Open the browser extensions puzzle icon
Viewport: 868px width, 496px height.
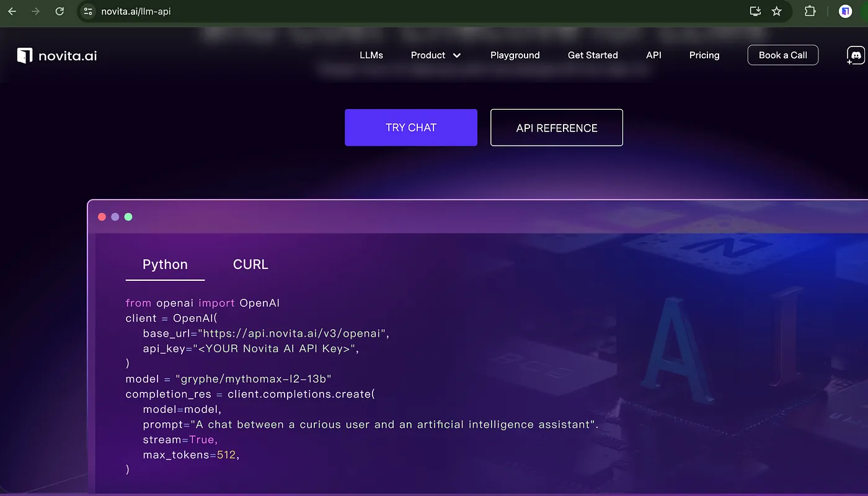[810, 11]
